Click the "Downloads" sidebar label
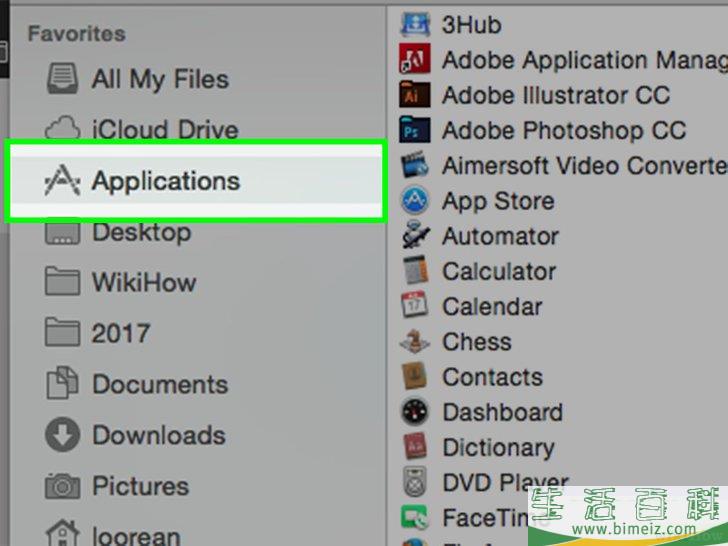The image size is (728, 546). click(159, 435)
